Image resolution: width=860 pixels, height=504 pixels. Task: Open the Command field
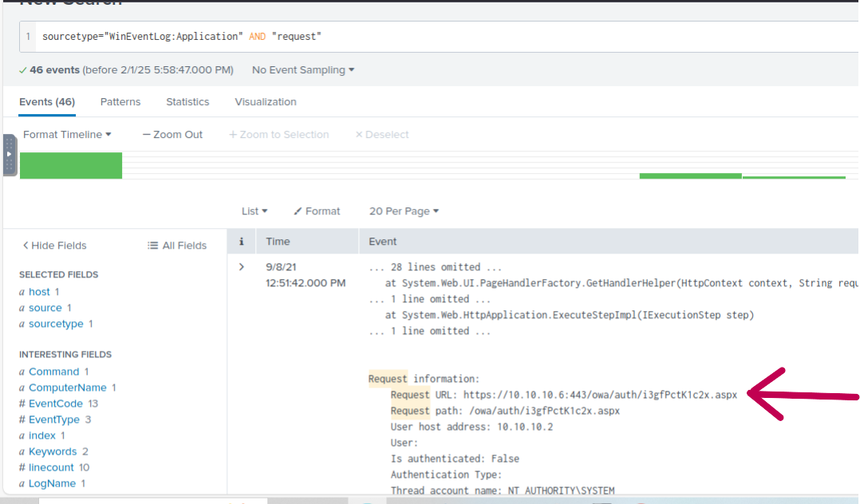tap(53, 372)
